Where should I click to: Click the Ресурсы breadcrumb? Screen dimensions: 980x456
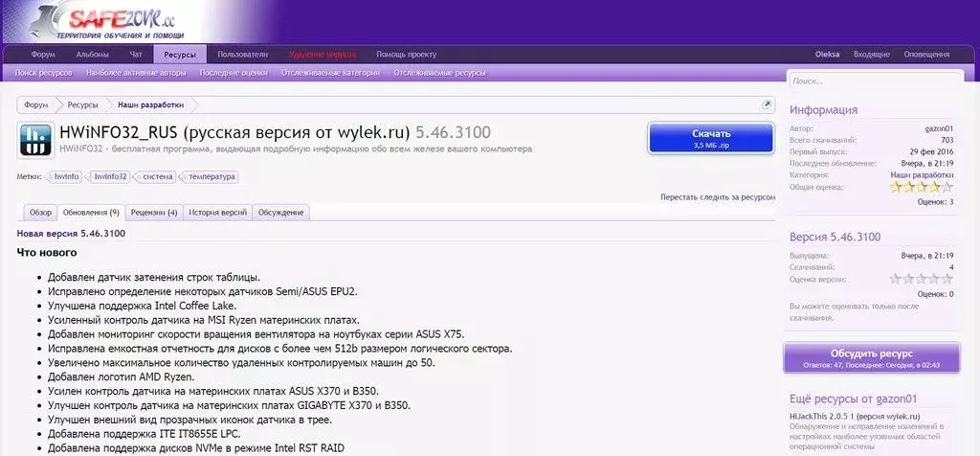coord(83,105)
